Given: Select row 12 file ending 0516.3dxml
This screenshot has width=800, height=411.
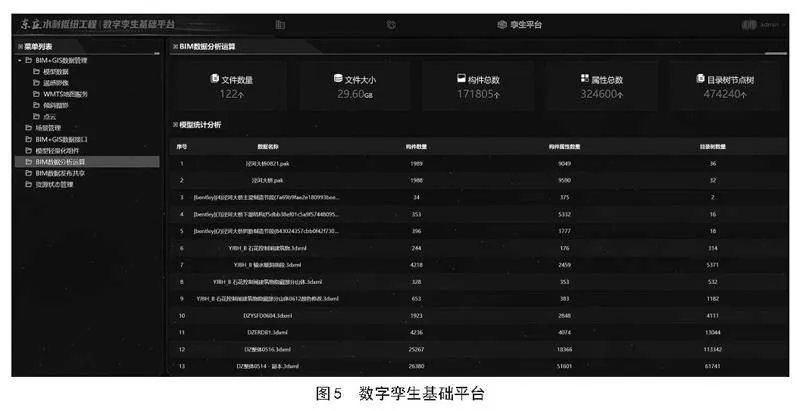Looking at the screenshot, I should (x=267, y=349).
